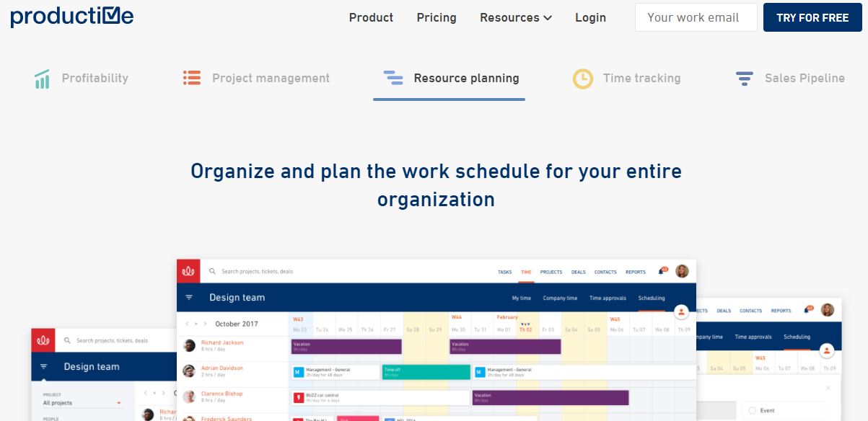868x421 pixels.
Task: Click Adrian Davidson's avatar photo
Action: [189, 371]
